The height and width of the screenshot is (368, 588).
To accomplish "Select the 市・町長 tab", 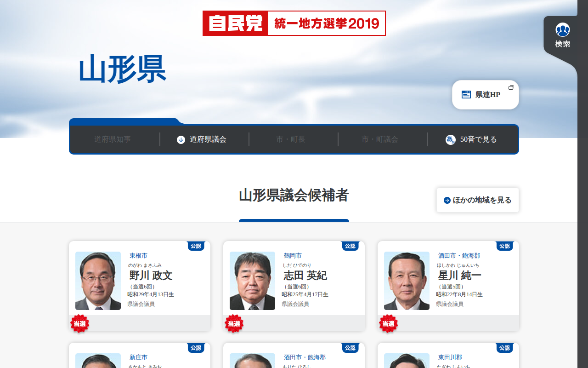I will [291, 139].
